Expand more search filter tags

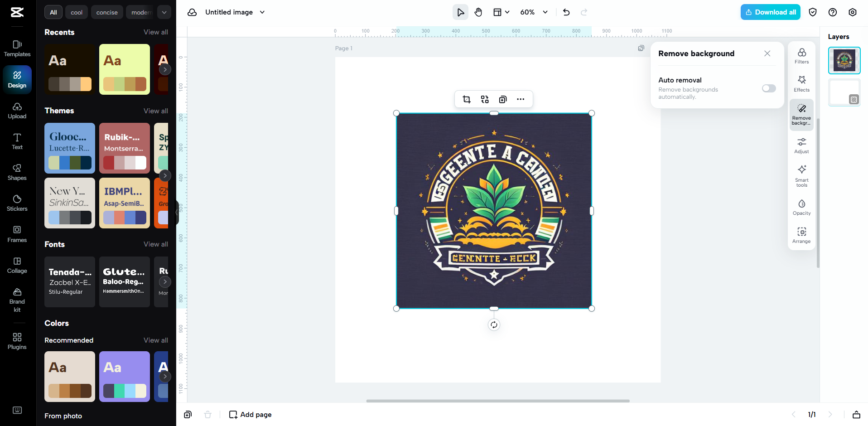point(164,12)
